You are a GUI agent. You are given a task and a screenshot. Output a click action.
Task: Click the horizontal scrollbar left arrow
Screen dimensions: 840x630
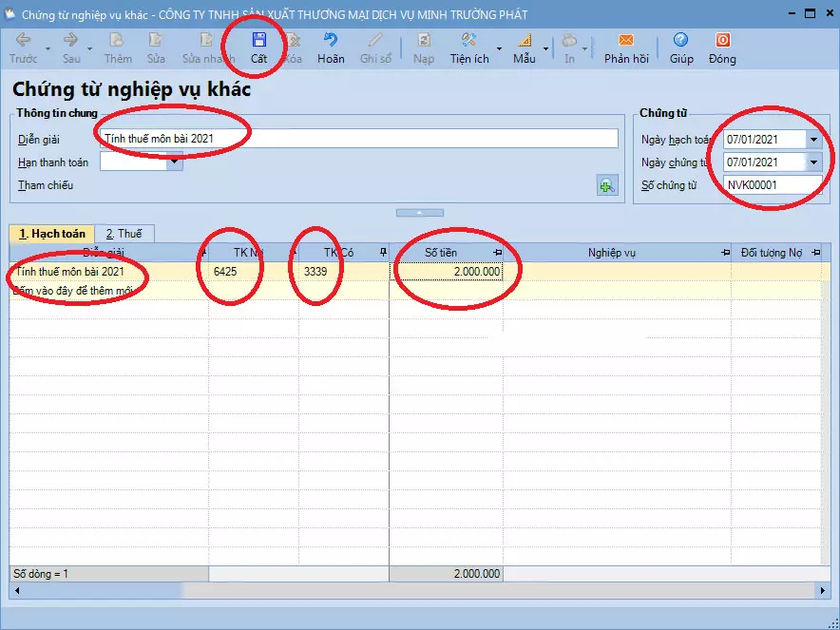pos(17,590)
